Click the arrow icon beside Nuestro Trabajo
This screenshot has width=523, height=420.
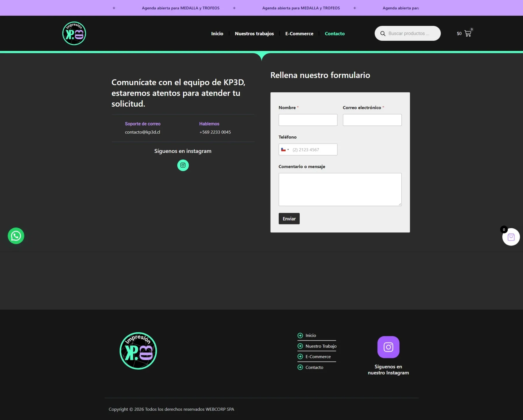click(x=300, y=346)
